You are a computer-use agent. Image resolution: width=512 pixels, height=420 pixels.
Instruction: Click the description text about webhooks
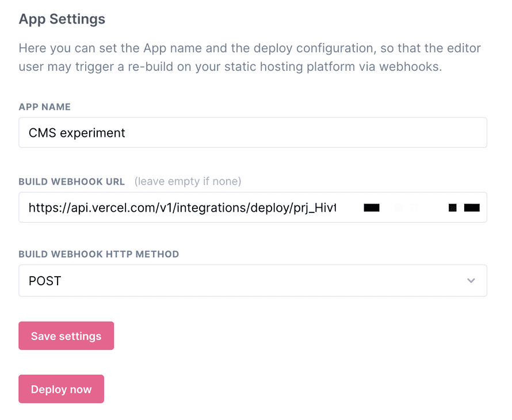pos(250,57)
